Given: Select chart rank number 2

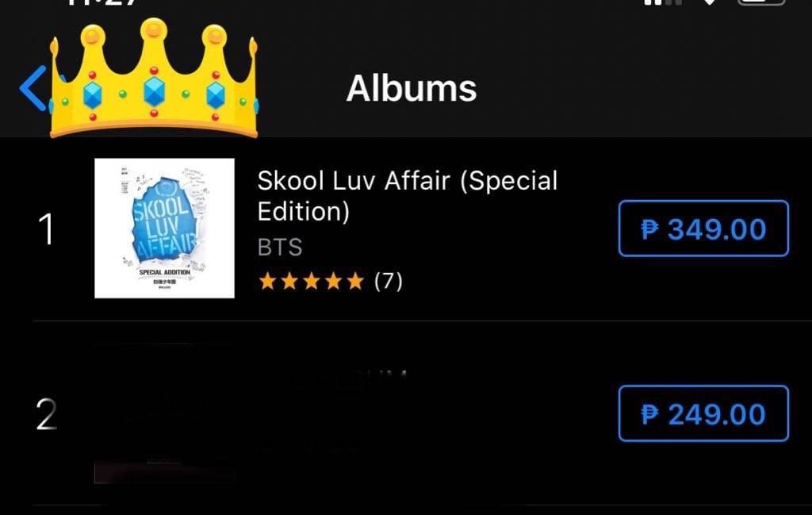Looking at the screenshot, I should tap(46, 414).
